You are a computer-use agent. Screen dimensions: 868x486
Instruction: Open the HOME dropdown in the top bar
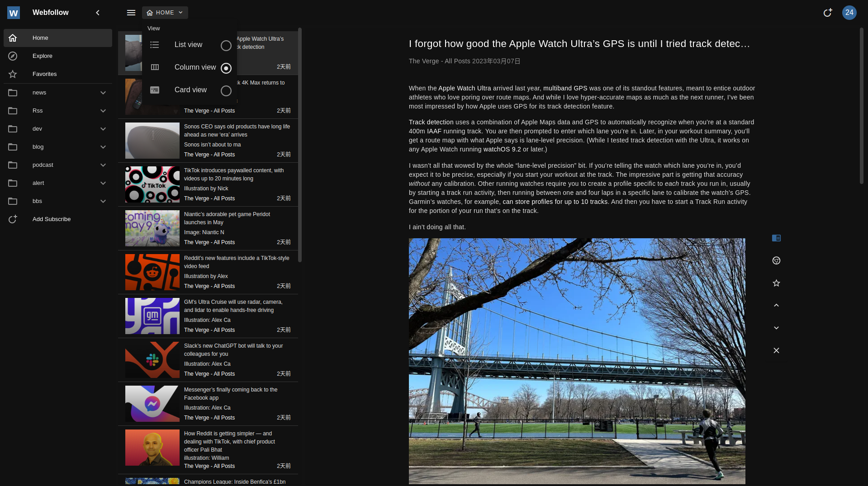(165, 13)
